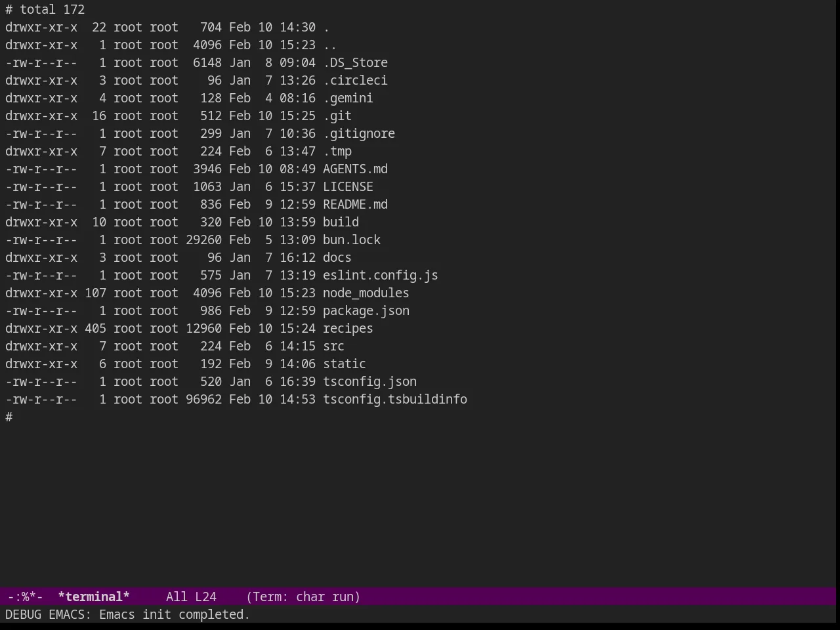Image resolution: width=840 pixels, height=630 pixels.
Task: Click the .gitignore file name
Action: tap(359, 133)
